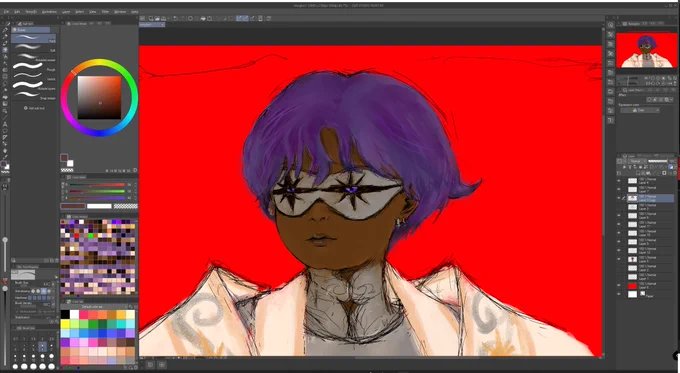Screen dimensions: 680x373
Task: Select the Paper layer row
Action: point(646,294)
